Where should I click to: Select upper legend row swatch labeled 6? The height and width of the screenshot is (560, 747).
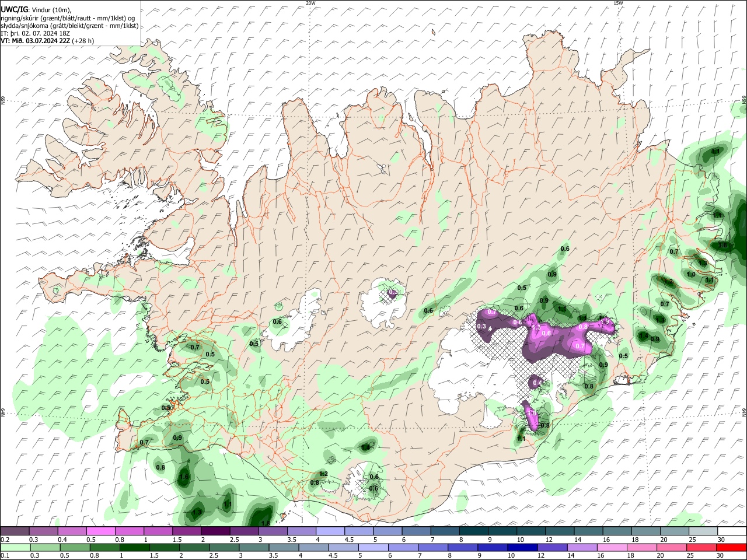click(x=416, y=531)
